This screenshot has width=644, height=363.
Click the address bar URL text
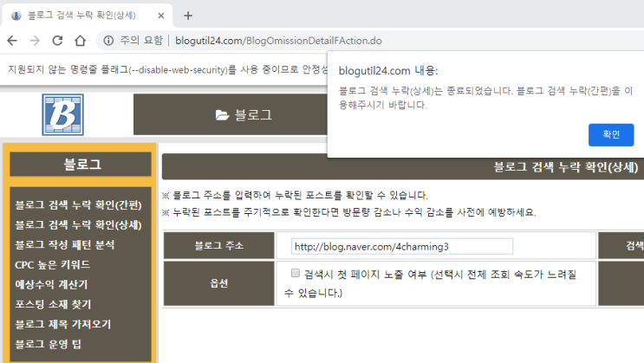(278, 41)
